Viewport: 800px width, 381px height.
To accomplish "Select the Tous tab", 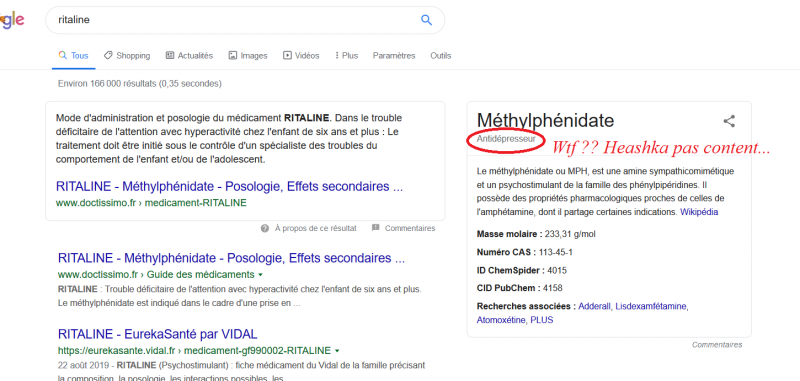I will pos(73,56).
